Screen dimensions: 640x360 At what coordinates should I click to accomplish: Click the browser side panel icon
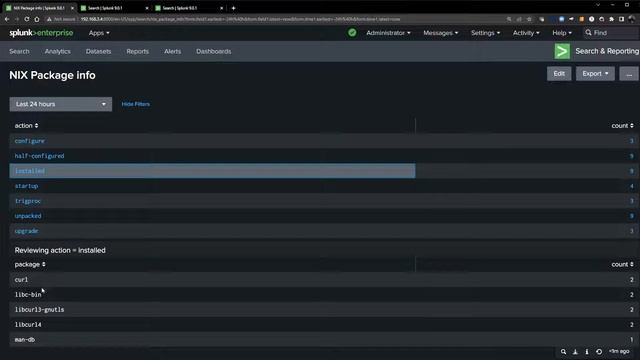(x=622, y=19)
